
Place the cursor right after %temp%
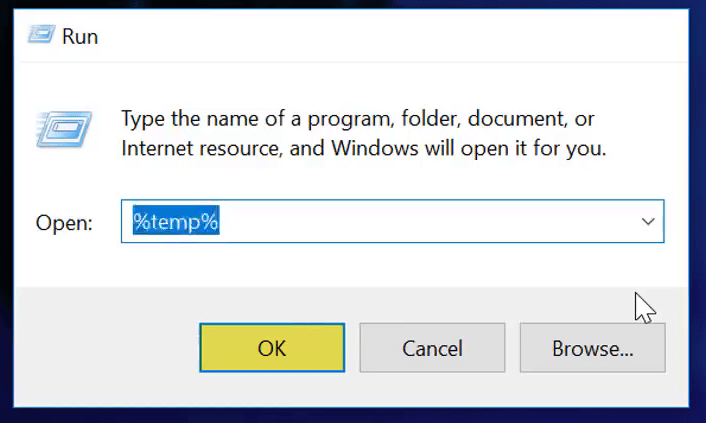(220, 221)
